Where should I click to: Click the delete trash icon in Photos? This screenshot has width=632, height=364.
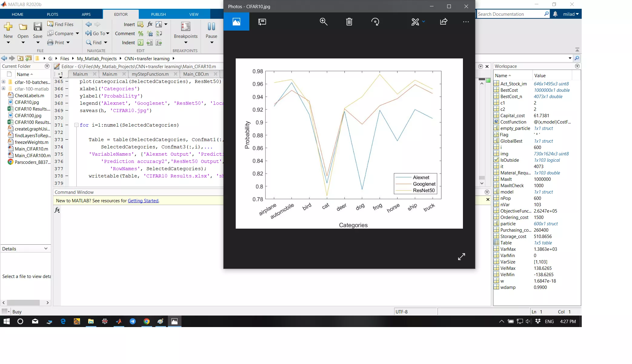pyautogui.click(x=349, y=22)
